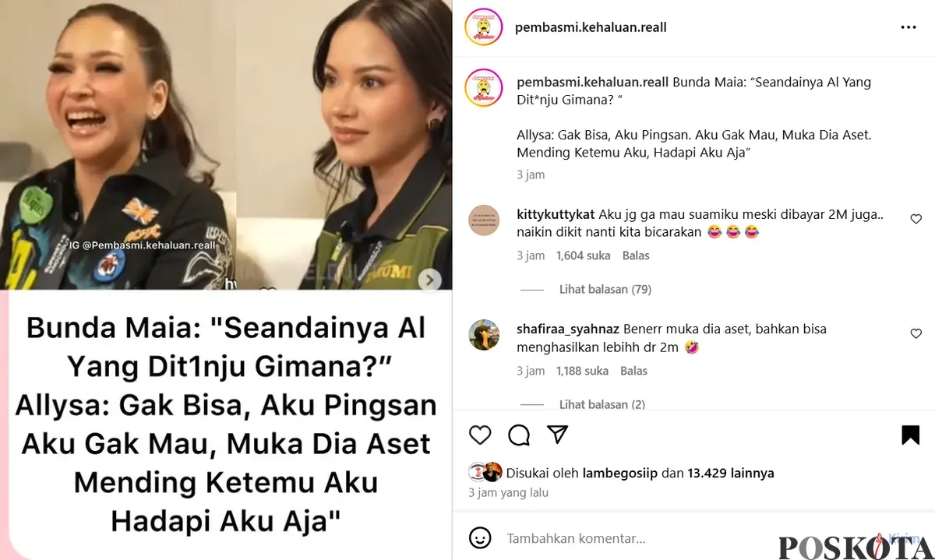Open comments via speech bubble icon
This screenshot has width=935, height=560.
pyautogui.click(x=519, y=435)
